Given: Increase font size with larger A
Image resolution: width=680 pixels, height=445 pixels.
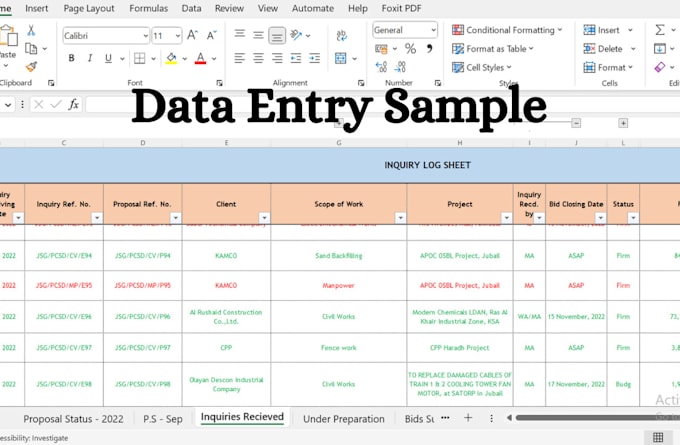Looking at the screenshot, I should point(192,35).
